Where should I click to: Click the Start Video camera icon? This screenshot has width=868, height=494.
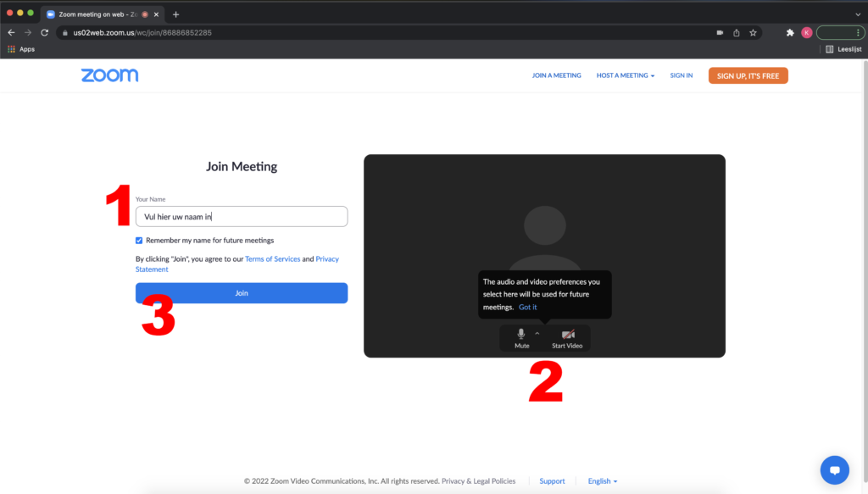[x=568, y=334]
